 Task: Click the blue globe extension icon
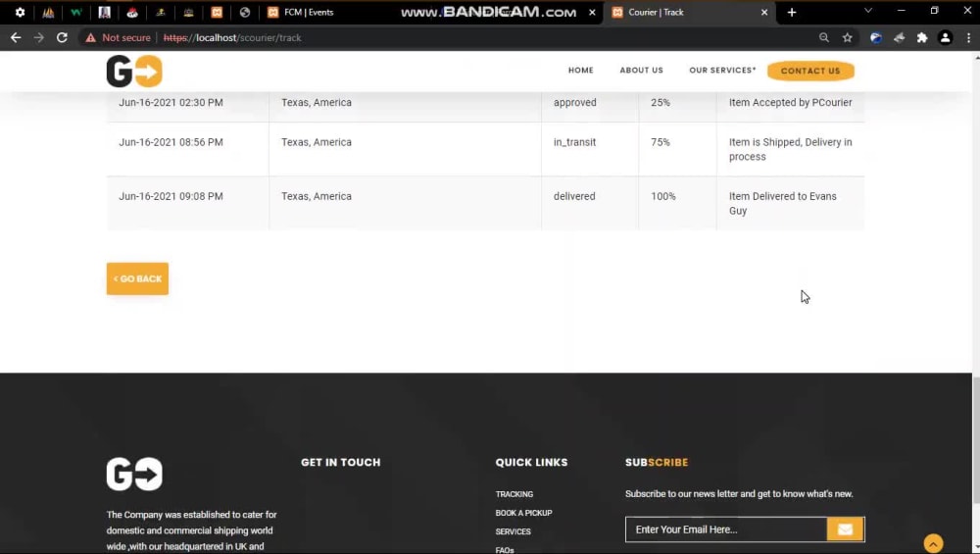pos(875,37)
